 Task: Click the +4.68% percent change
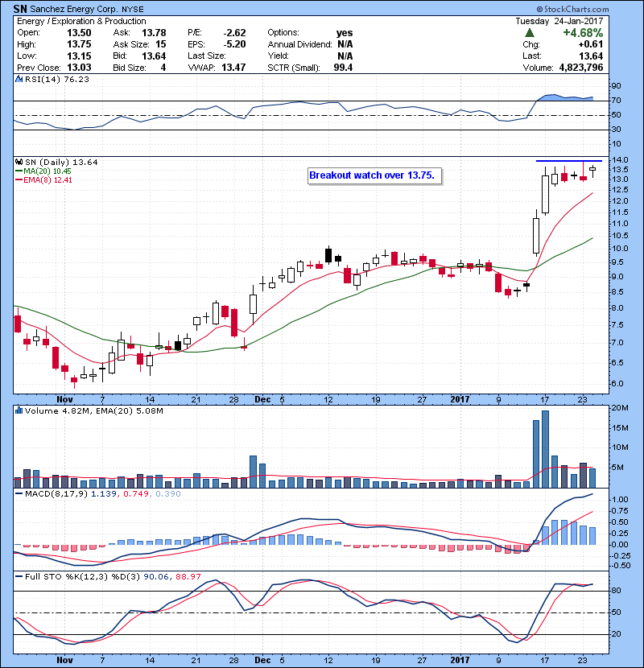click(x=583, y=33)
